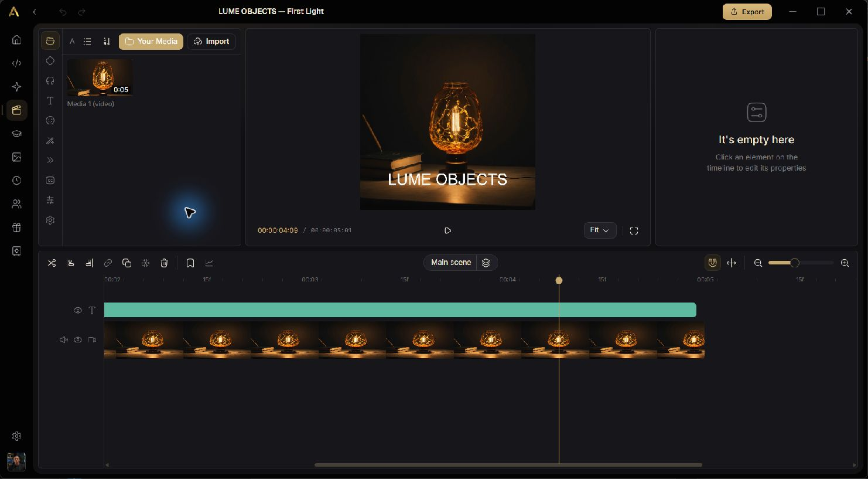Select the Your Media tab
The height and width of the screenshot is (479, 868).
[x=151, y=42]
